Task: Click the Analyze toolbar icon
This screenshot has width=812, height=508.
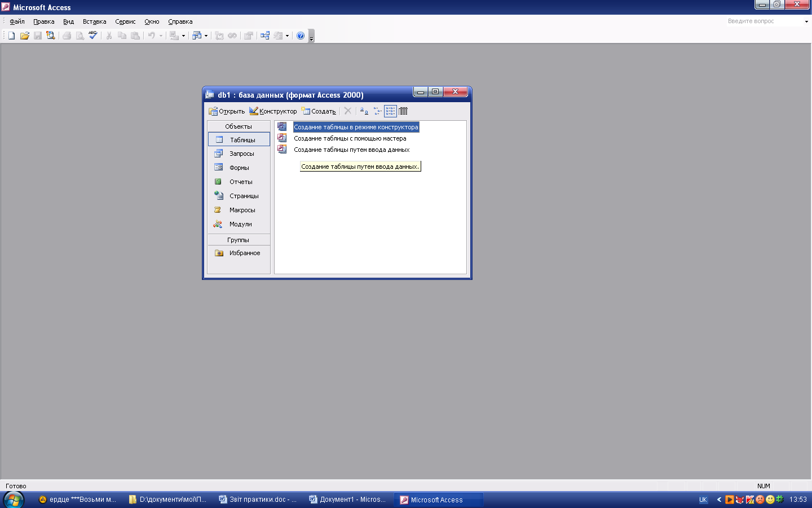Action: click(x=197, y=36)
